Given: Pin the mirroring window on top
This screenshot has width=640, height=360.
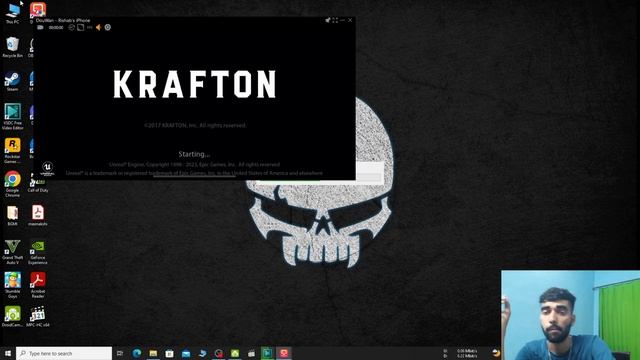Looking at the screenshot, I should pyautogui.click(x=327, y=20).
